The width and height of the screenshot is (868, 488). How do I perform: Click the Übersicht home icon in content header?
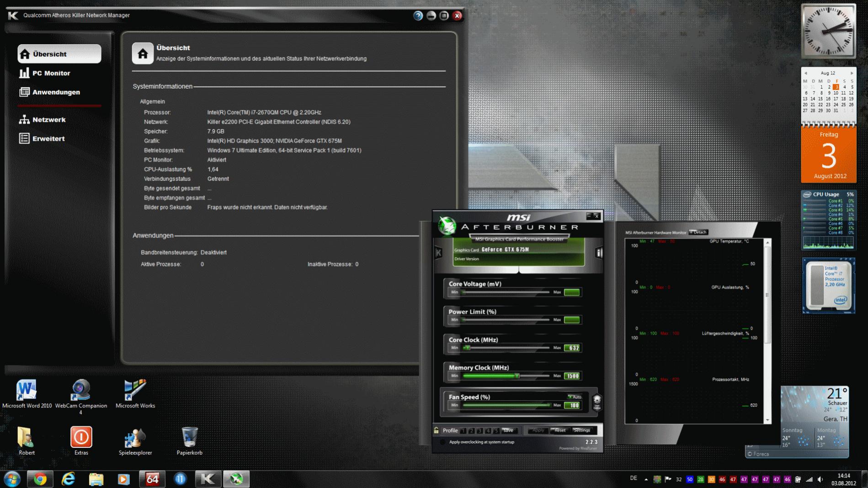pyautogui.click(x=143, y=53)
